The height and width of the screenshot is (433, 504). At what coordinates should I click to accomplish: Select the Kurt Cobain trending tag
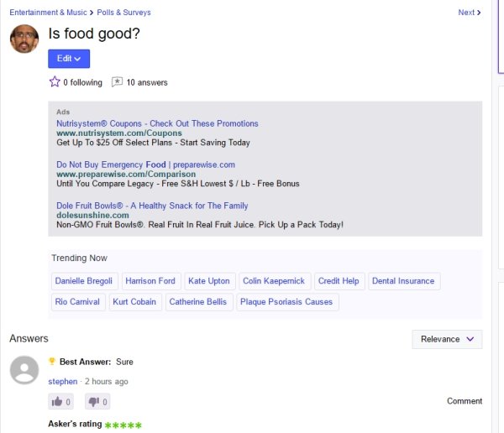coord(134,302)
